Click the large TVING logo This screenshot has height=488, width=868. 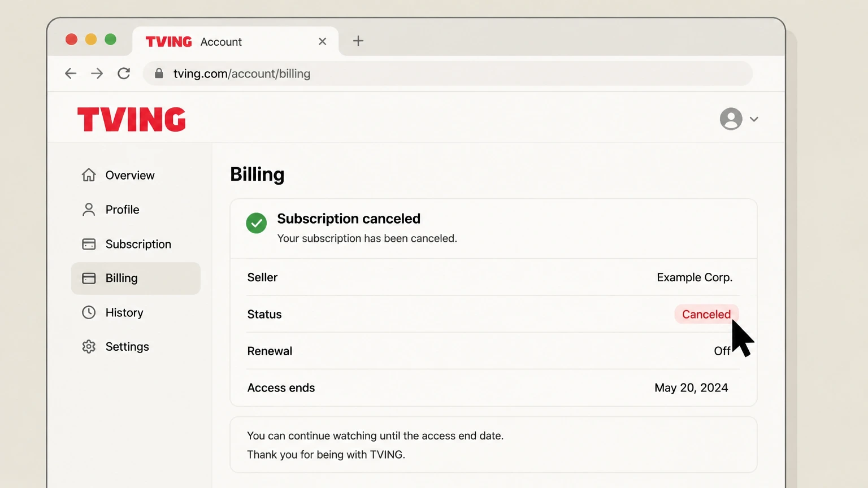(x=132, y=119)
